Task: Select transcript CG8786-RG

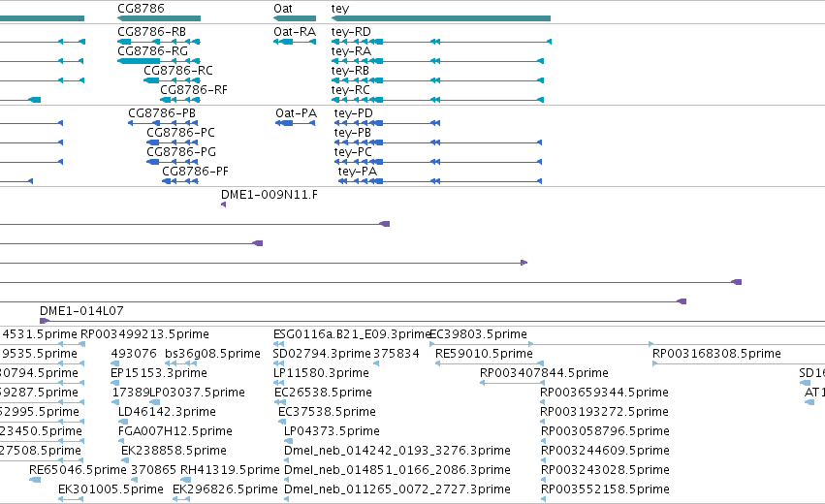Action: pos(159,61)
